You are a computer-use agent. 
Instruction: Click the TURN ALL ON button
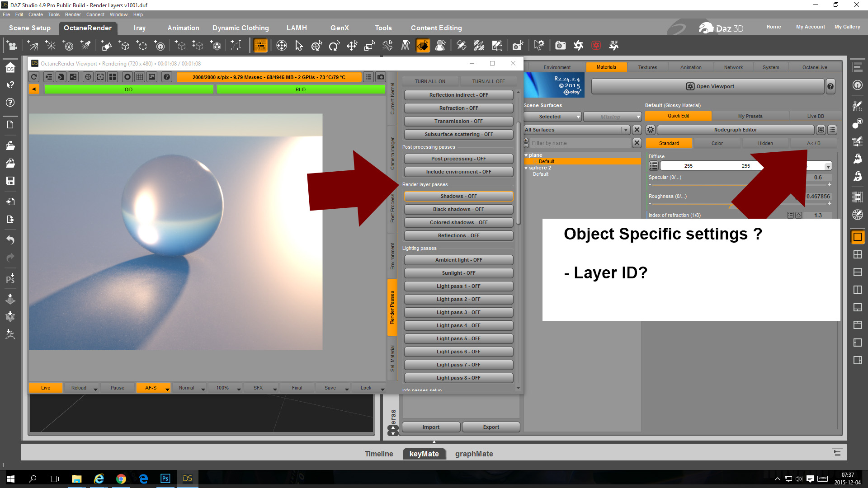tap(430, 81)
